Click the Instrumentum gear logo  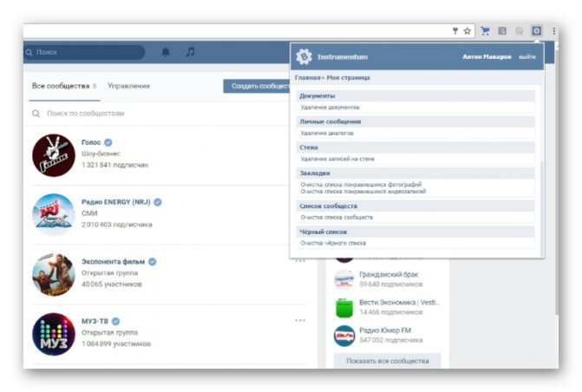click(304, 56)
